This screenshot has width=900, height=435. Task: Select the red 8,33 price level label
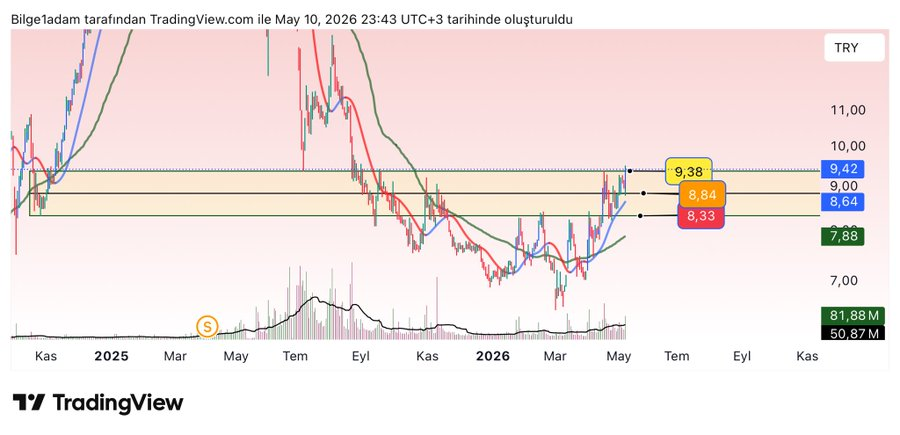[701, 217]
